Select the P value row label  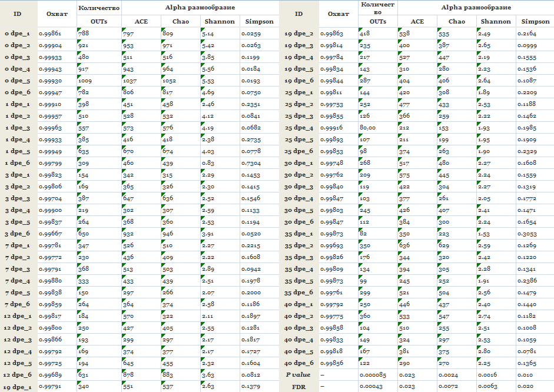pyautogui.click(x=298, y=375)
